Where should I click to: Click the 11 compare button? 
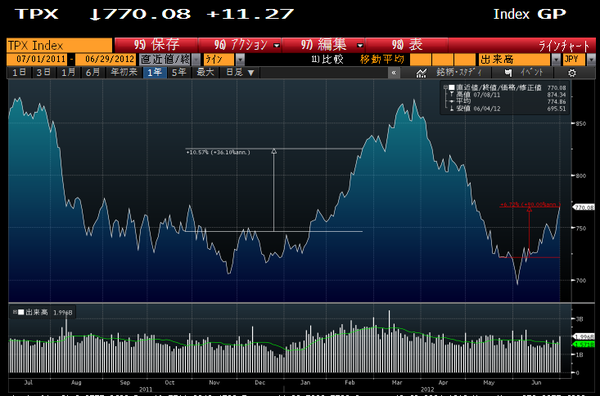click(327, 60)
